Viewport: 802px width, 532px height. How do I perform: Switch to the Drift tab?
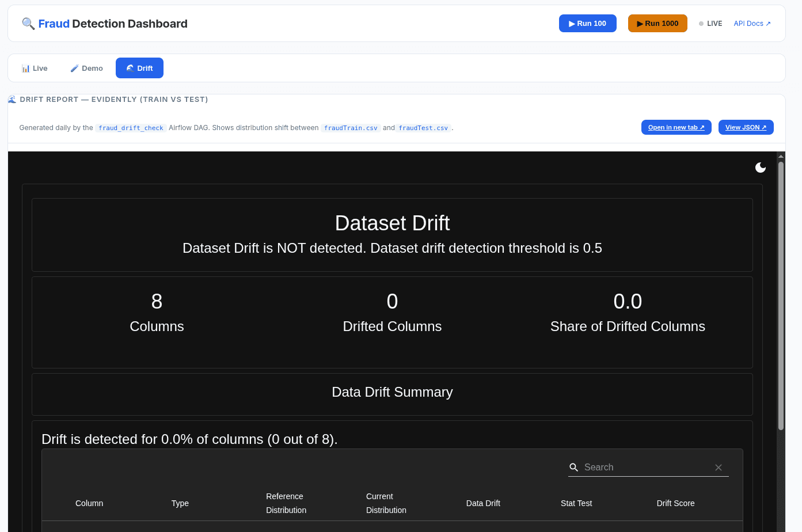(x=139, y=68)
